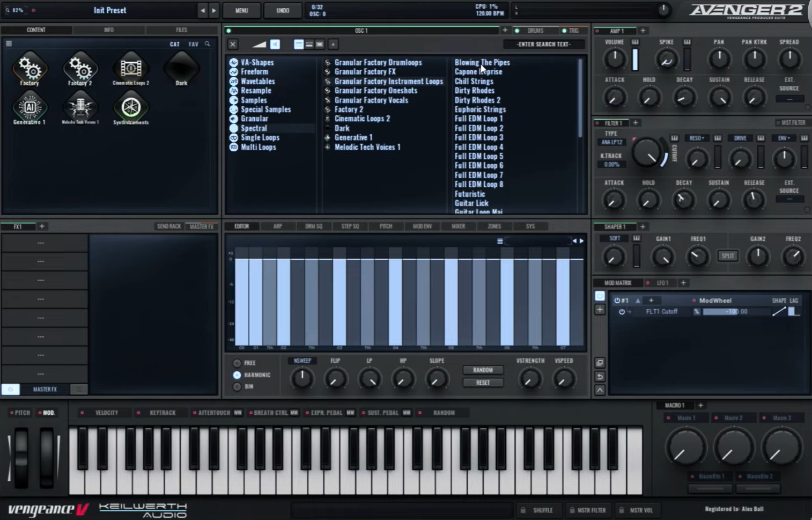Select the Dark expansion icon
Viewport: 812px width, 520px height.
pos(181,69)
